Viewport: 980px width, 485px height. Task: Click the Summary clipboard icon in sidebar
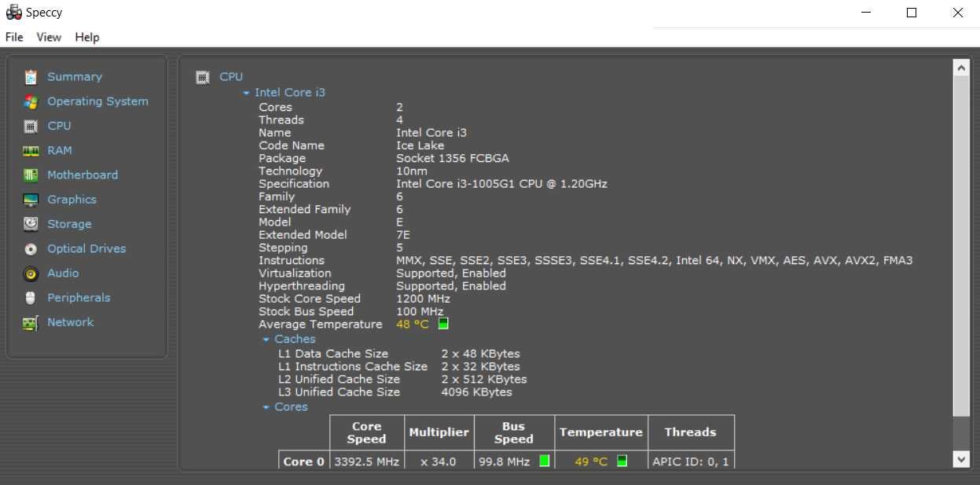(x=31, y=77)
